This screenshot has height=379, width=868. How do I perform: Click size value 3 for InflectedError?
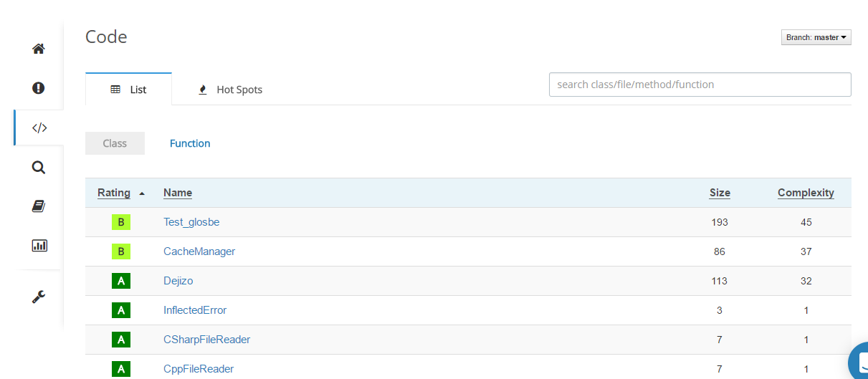pos(720,310)
